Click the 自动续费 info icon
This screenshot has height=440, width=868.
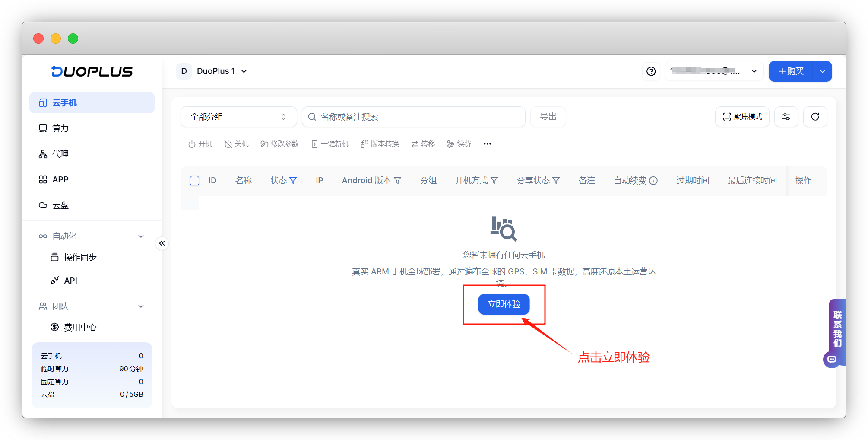coord(653,180)
